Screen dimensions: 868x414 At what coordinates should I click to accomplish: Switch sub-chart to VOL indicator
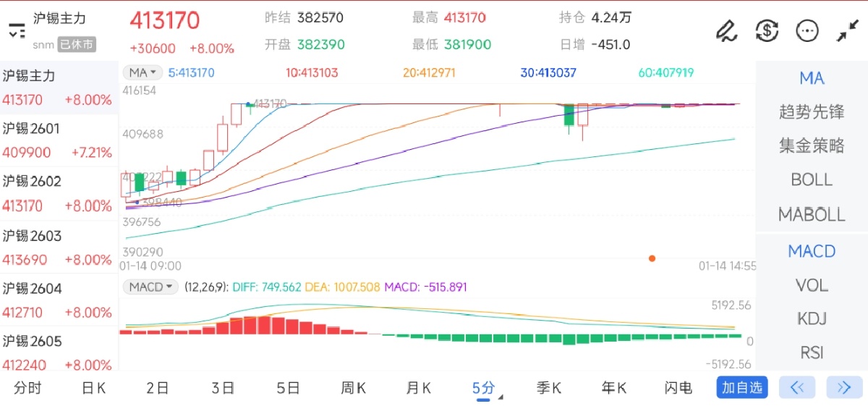pos(812,285)
